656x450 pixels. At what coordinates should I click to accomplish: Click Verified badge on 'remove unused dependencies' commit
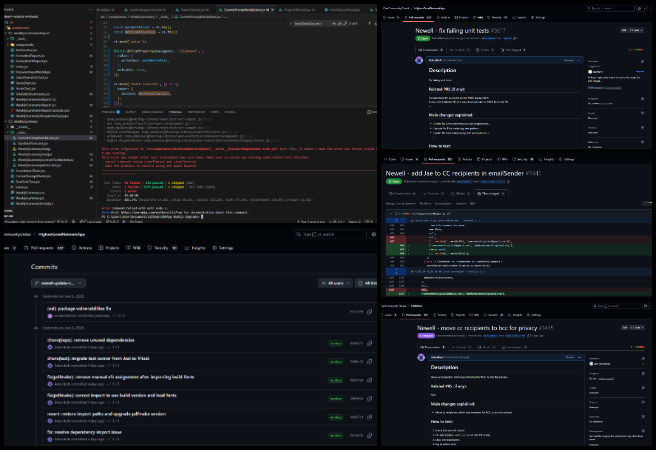point(336,343)
